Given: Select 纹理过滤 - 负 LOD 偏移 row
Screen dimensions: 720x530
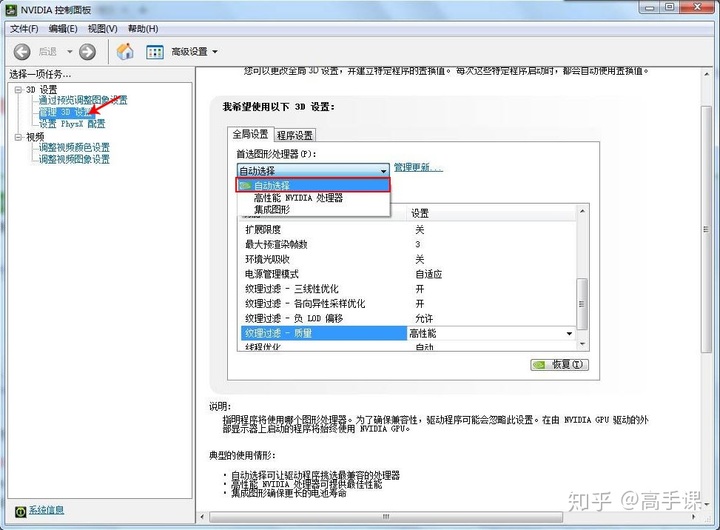Looking at the screenshot, I should [x=408, y=318].
